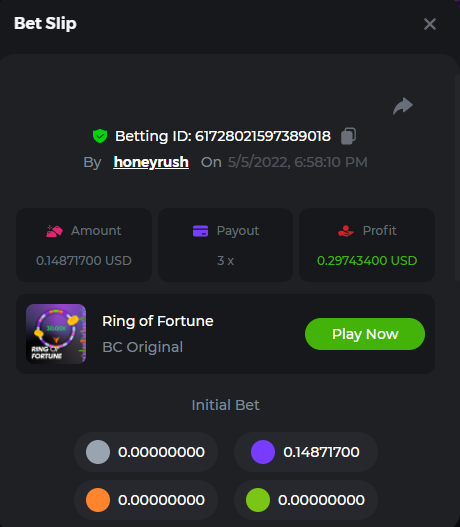
Task: Click the Ring of Fortune title
Action: (x=158, y=321)
